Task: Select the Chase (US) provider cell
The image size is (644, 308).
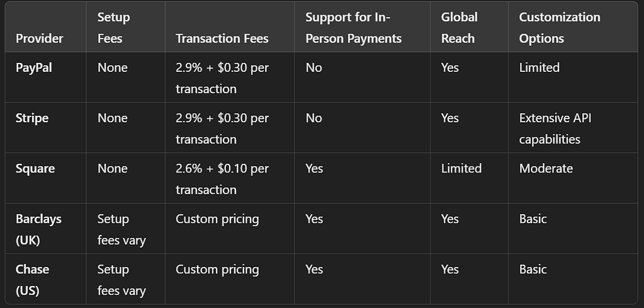Action: (x=32, y=280)
